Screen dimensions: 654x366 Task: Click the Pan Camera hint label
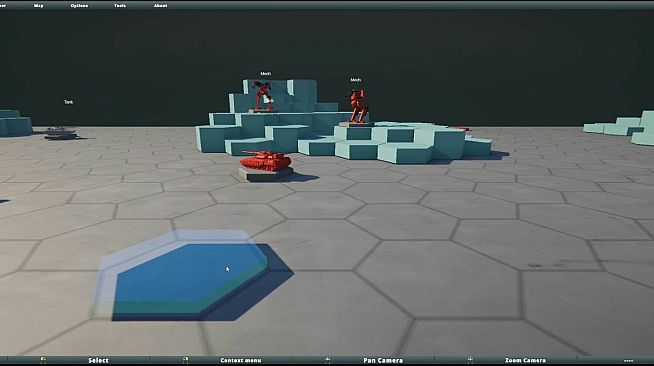tap(383, 360)
